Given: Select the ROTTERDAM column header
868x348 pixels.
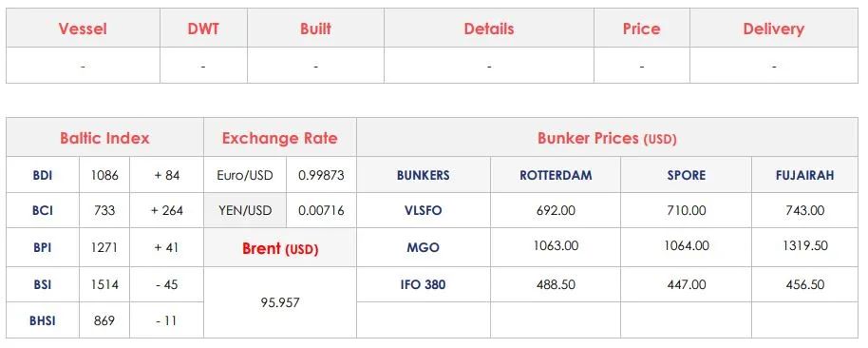Looking at the screenshot, I should tap(556, 175).
